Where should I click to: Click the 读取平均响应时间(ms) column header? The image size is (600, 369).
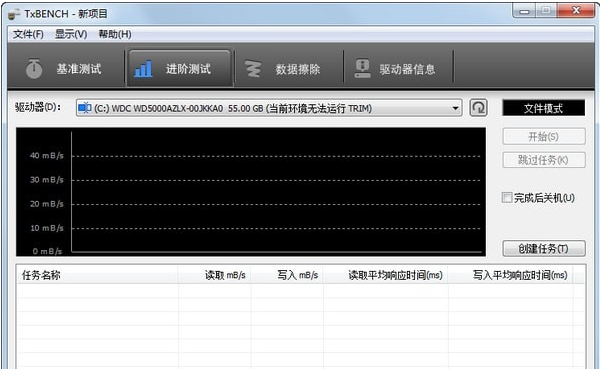(386, 275)
